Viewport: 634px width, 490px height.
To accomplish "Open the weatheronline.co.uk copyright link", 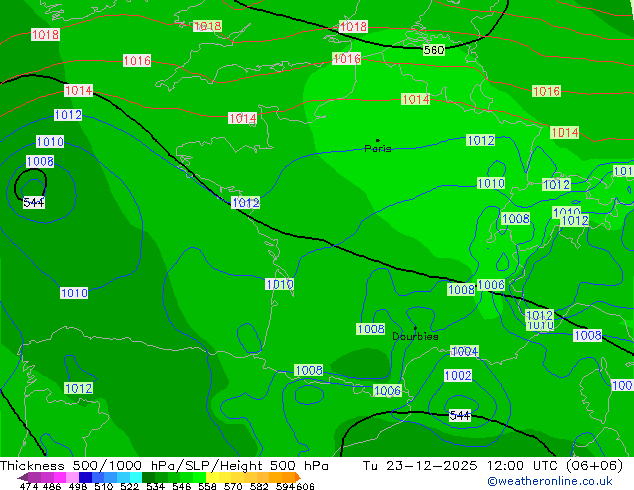I will [x=549, y=481].
